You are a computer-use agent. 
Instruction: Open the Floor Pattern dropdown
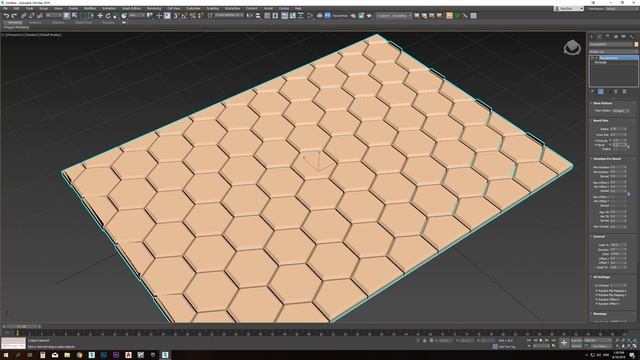click(x=621, y=111)
